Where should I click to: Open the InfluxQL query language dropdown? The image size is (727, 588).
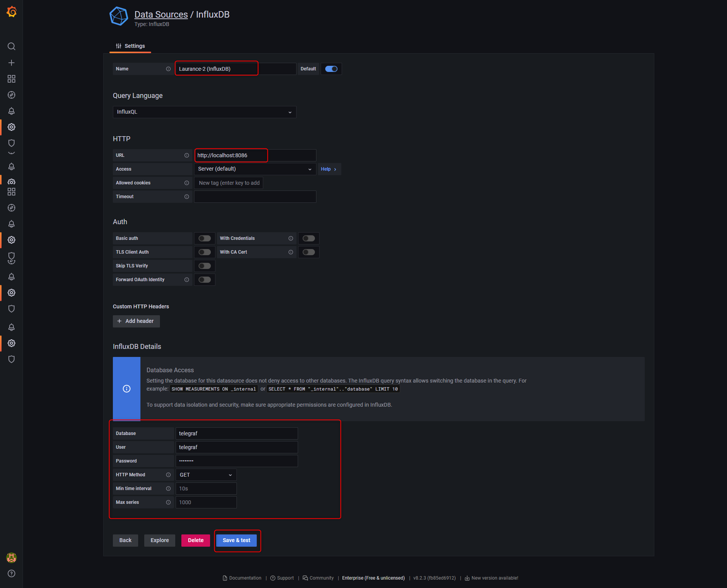coord(205,112)
